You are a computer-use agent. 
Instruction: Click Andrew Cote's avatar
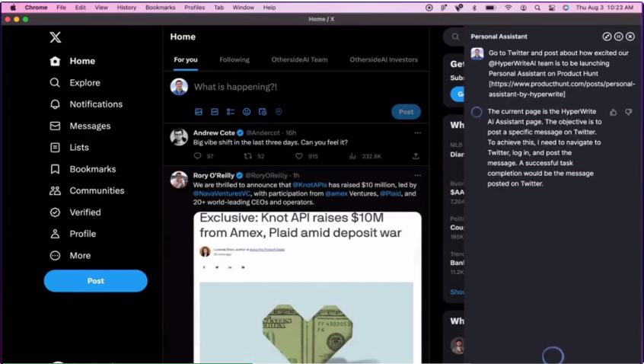click(179, 137)
